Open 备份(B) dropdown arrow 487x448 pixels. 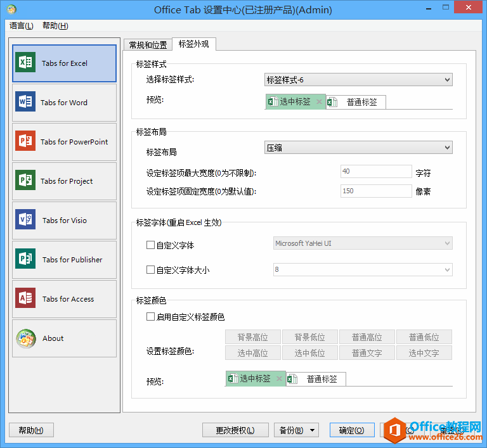point(313,430)
